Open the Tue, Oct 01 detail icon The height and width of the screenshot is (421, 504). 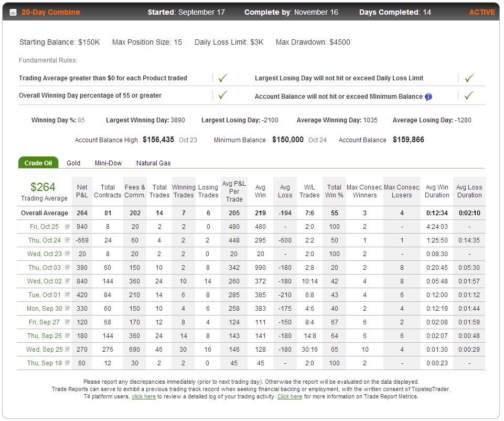(x=67, y=294)
